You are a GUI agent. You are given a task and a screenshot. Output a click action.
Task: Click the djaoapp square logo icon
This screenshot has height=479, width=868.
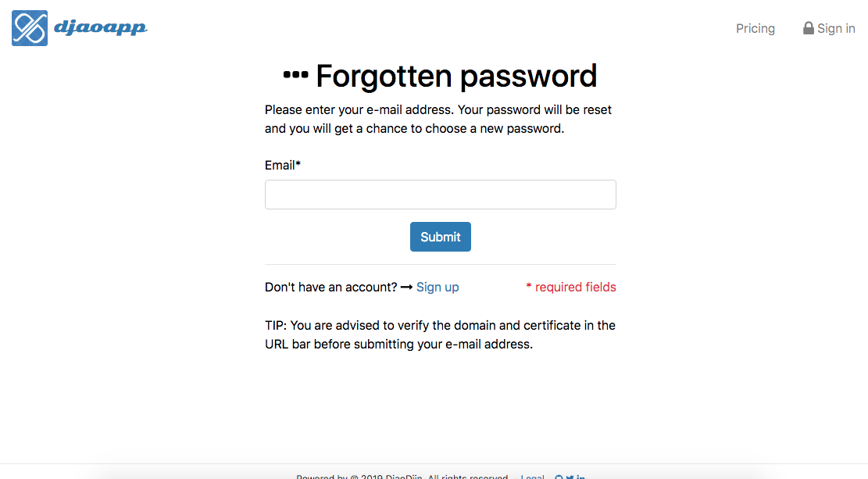[30, 27]
